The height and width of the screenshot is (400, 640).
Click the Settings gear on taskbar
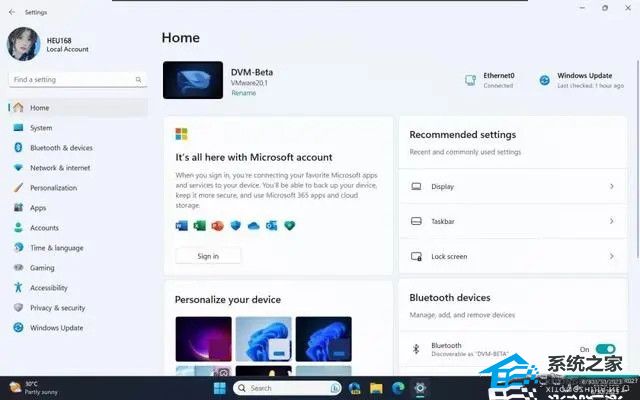tap(420, 388)
